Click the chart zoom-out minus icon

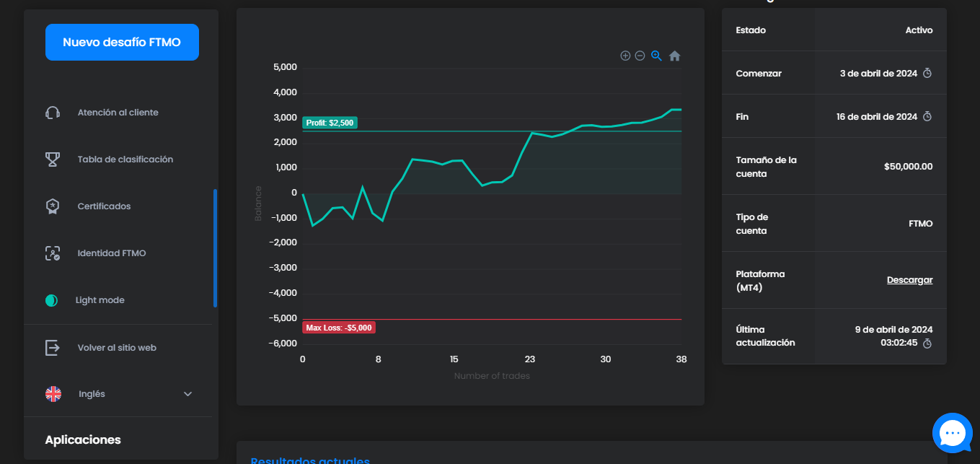pos(640,56)
